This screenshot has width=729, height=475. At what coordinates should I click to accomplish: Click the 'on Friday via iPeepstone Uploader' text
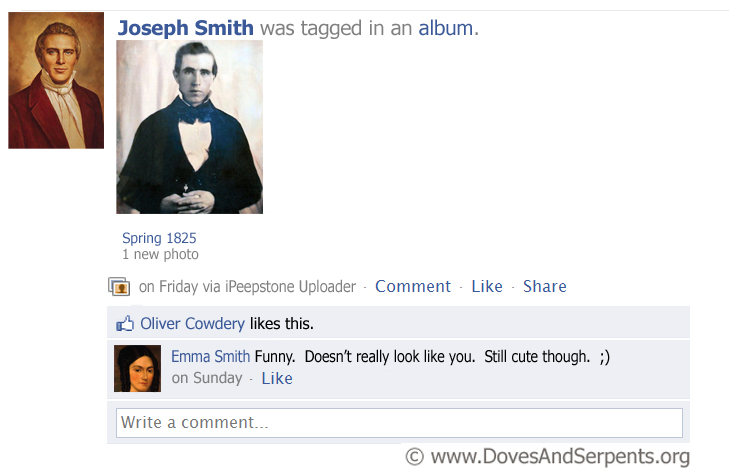[x=247, y=286]
